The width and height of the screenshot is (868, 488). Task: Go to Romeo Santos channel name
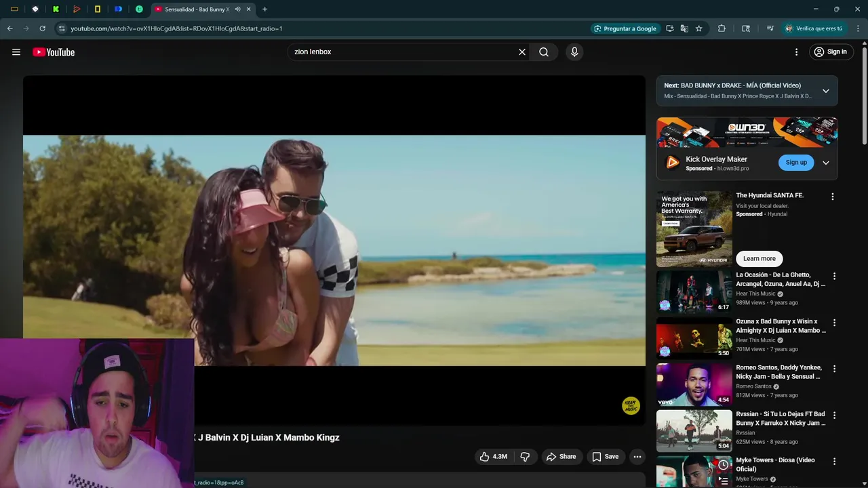(754, 386)
